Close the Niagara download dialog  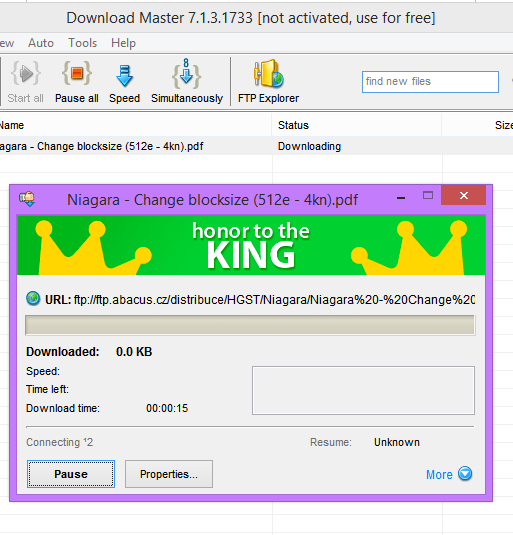pos(464,195)
